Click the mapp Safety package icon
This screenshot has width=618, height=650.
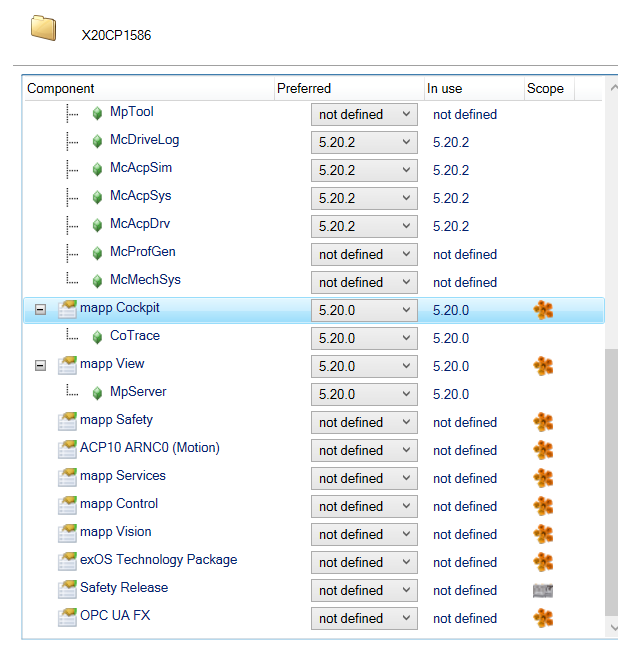pyautogui.click(x=67, y=421)
